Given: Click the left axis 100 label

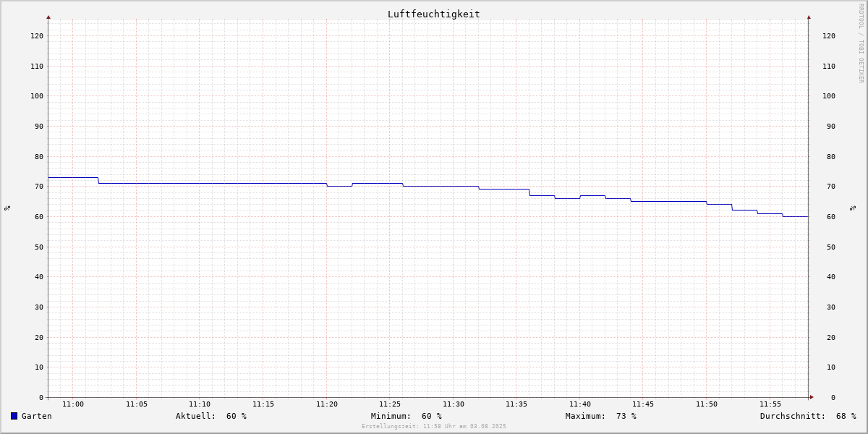Looking at the screenshot, I should click(37, 95).
